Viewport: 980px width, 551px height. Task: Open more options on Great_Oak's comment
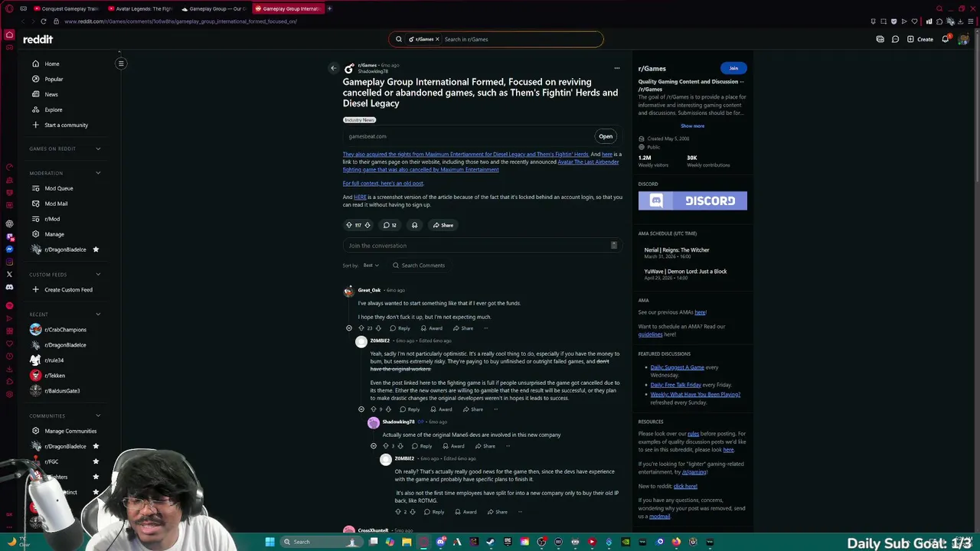coord(485,328)
